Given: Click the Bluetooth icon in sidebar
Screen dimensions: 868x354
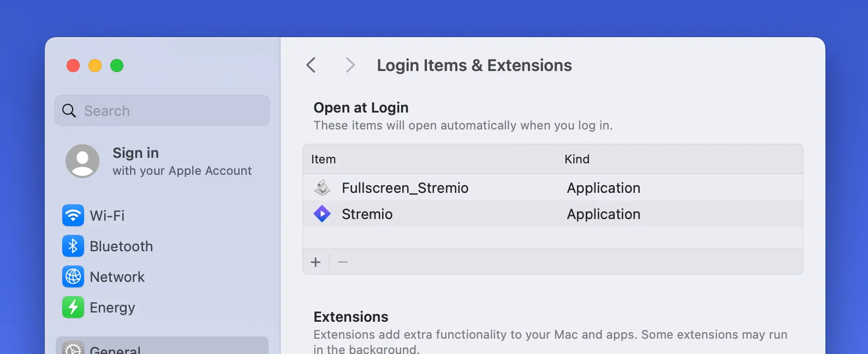Looking at the screenshot, I should (73, 246).
